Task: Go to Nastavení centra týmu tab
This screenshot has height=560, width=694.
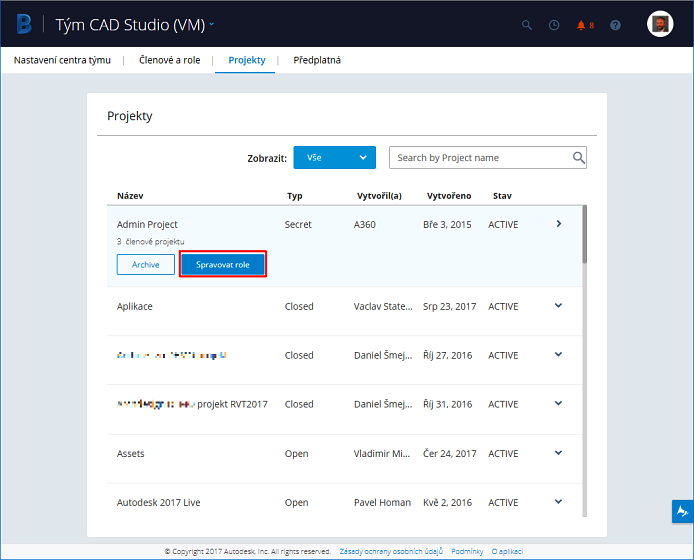Action: pos(60,60)
